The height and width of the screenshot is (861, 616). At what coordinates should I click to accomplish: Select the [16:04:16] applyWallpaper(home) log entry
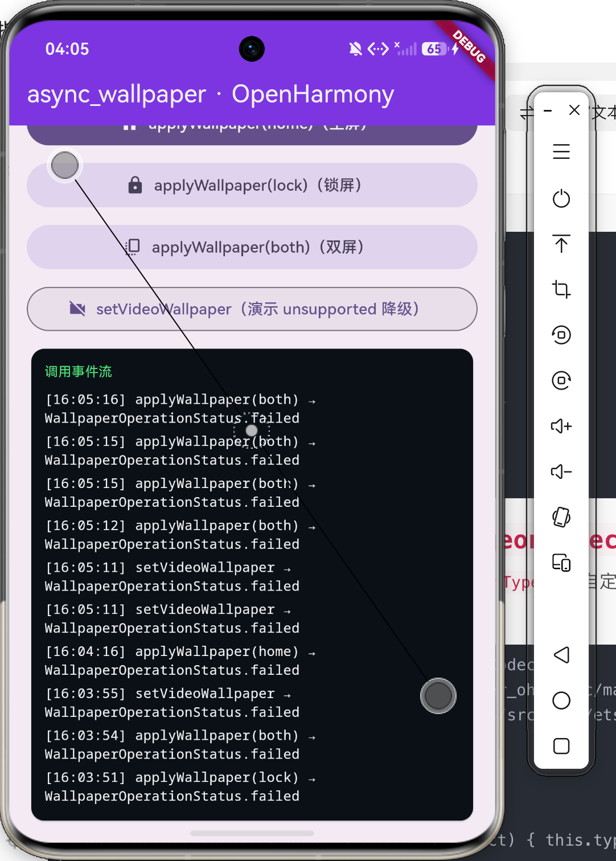[x=180, y=661]
